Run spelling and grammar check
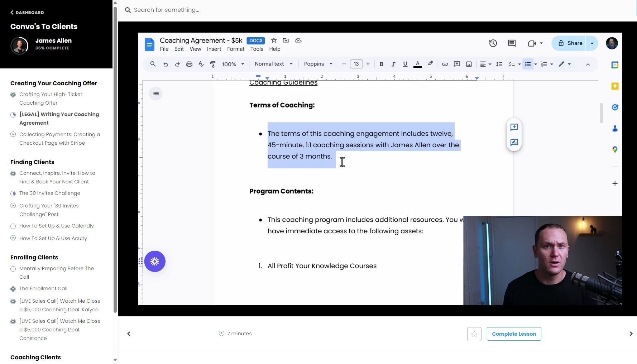Viewport: 637px width, 364px height. (x=201, y=64)
